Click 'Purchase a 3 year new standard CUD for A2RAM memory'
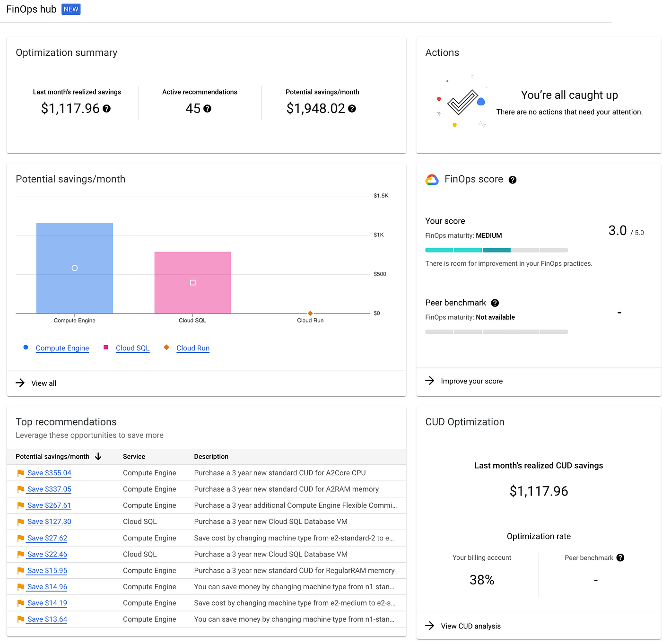Viewport: 662px width, 644px height. click(287, 489)
